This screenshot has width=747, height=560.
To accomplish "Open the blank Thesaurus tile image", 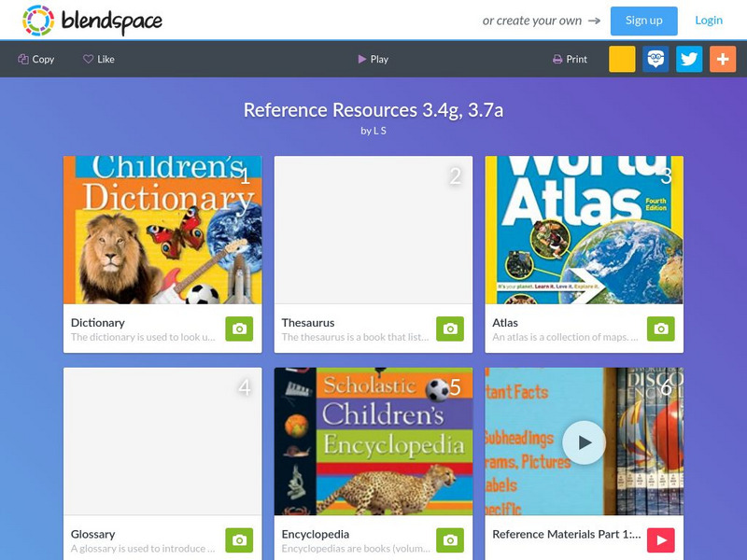I will click(x=373, y=230).
